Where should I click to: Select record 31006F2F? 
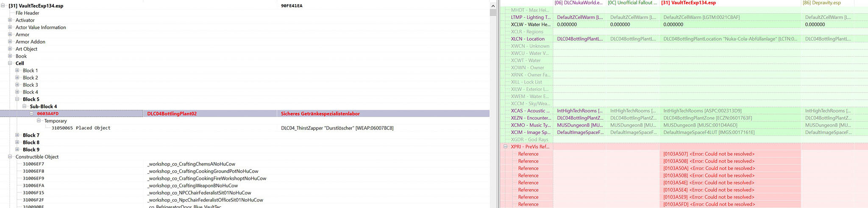click(33, 200)
